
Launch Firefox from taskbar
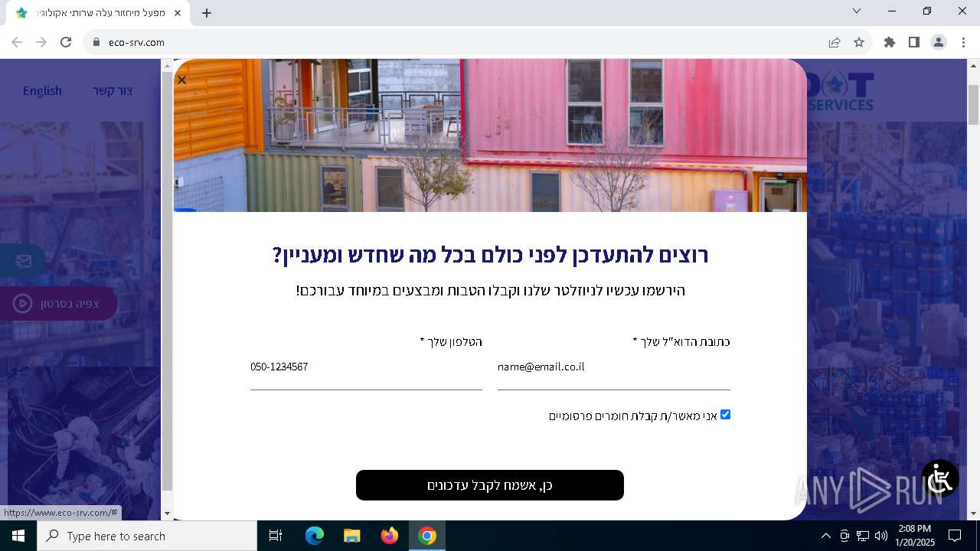tap(390, 536)
